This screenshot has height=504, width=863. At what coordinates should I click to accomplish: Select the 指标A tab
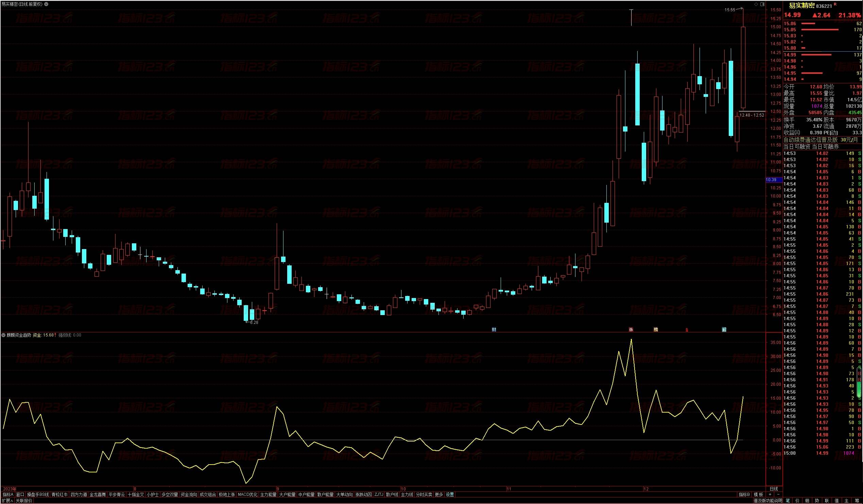(8, 494)
